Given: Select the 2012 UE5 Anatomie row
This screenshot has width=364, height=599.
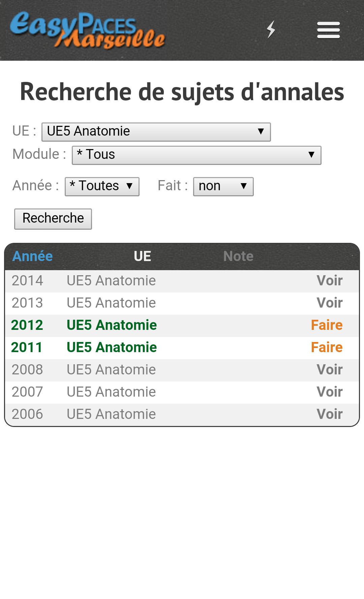Looking at the screenshot, I should point(112,325).
